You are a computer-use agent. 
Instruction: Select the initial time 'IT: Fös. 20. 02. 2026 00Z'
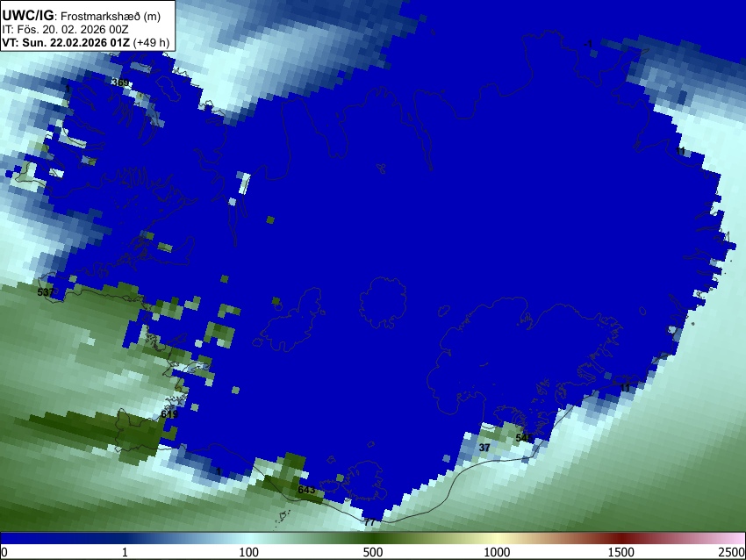[x=65, y=30]
